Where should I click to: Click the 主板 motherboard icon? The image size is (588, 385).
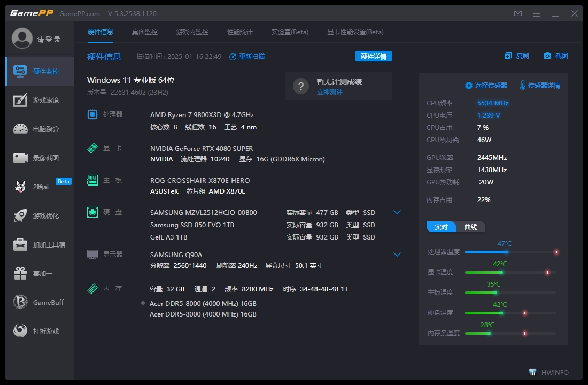point(92,180)
